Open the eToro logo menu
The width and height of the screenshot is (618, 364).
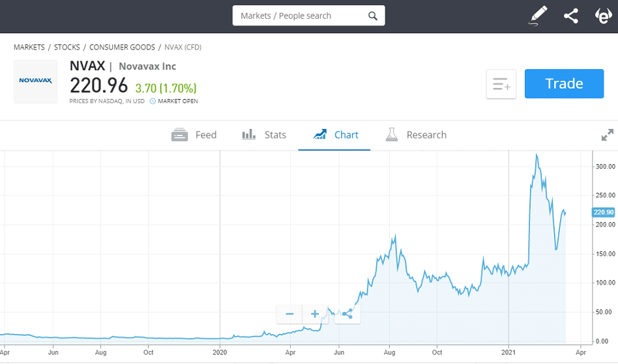604,16
